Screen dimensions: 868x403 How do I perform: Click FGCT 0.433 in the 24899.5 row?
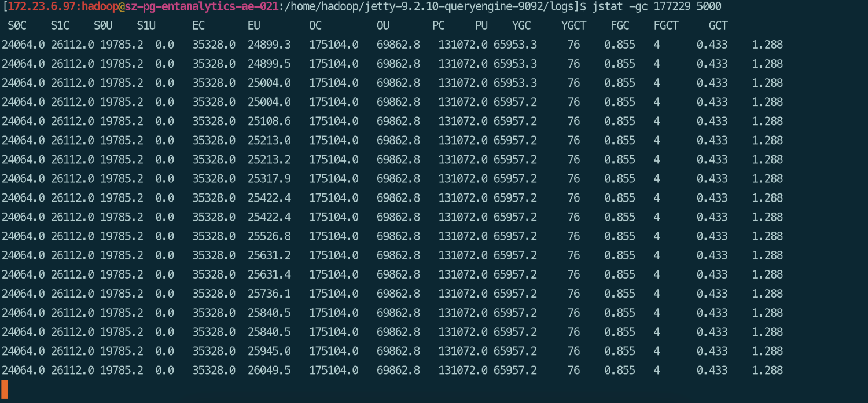click(712, 64)
